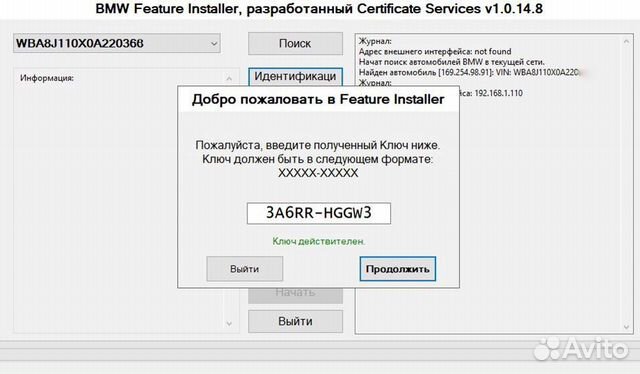Click into the key input field 3A6RR-HGGW3
Viewport: 640px width, 374px height.
(318, 213)
